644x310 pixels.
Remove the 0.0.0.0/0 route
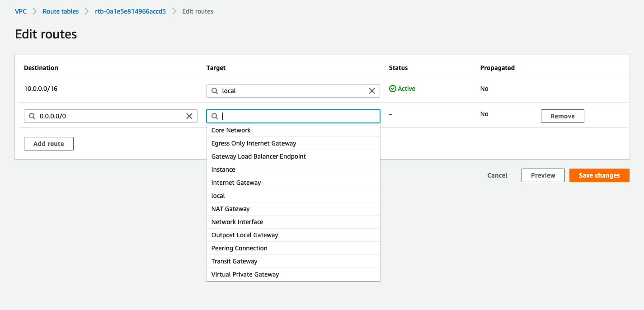562,116
